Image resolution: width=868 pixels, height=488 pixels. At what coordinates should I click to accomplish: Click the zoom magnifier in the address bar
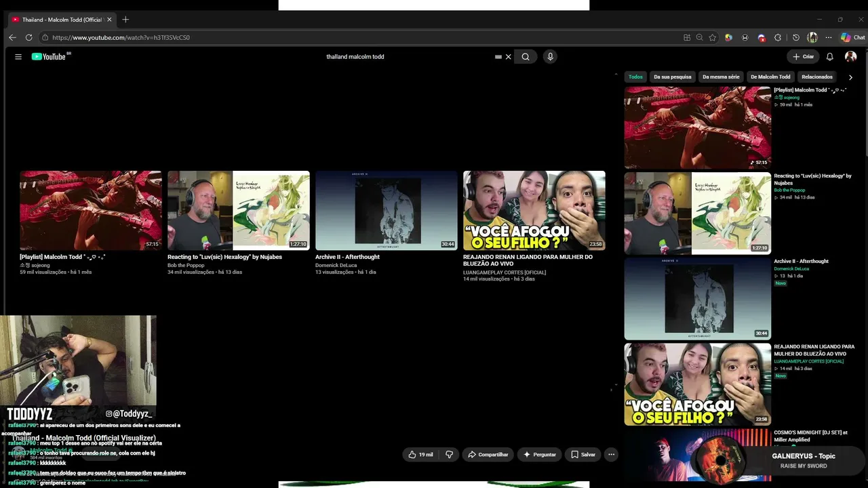pyautogui.click(x=699, y=37)
